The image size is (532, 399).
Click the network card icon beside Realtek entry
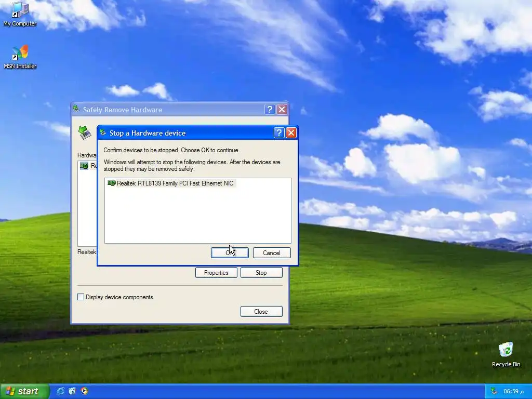111,183
